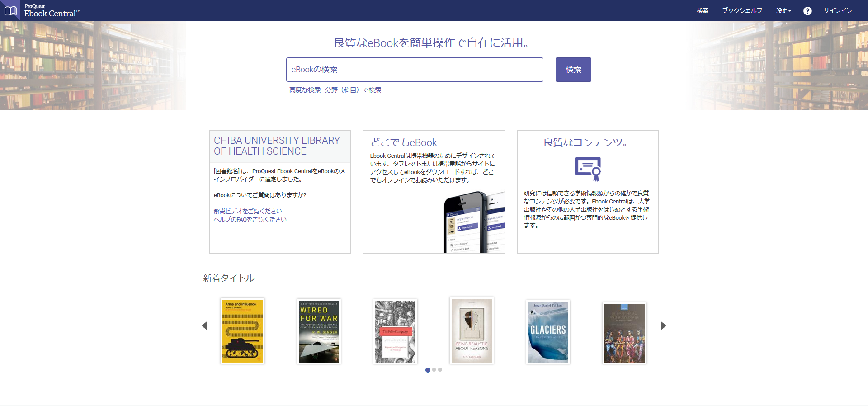Click the smartphone image in どこでもeBook card

click(474, 222)
